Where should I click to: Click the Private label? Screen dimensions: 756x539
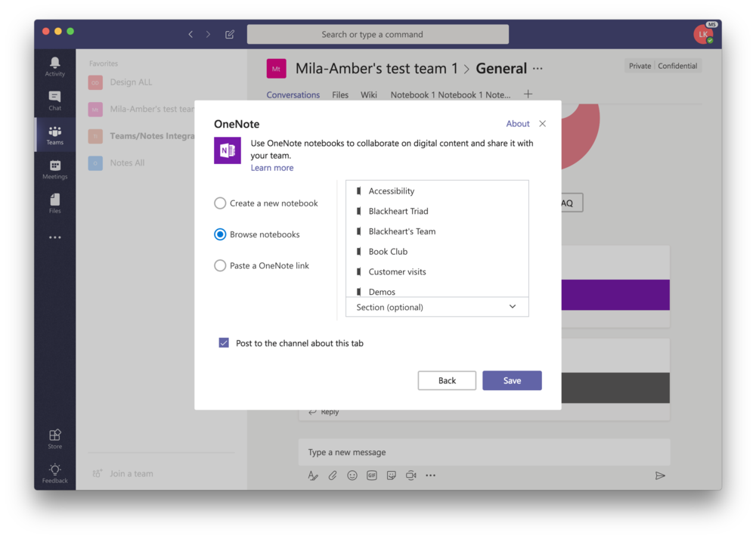640,66
